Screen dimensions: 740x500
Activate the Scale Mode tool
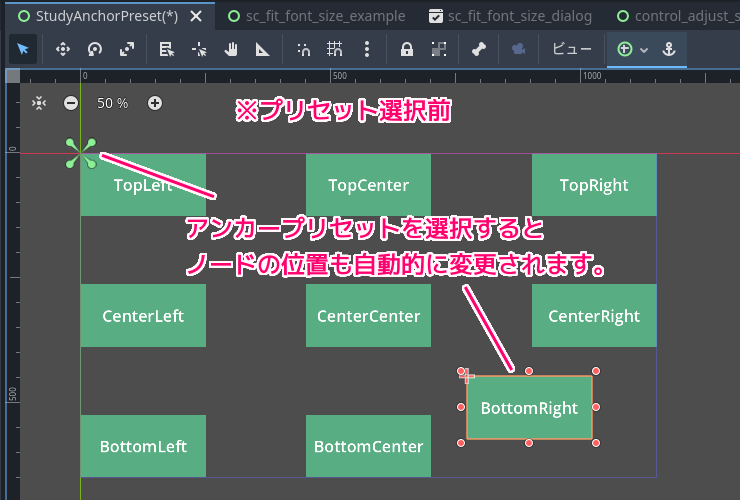(x=127, y=49)
